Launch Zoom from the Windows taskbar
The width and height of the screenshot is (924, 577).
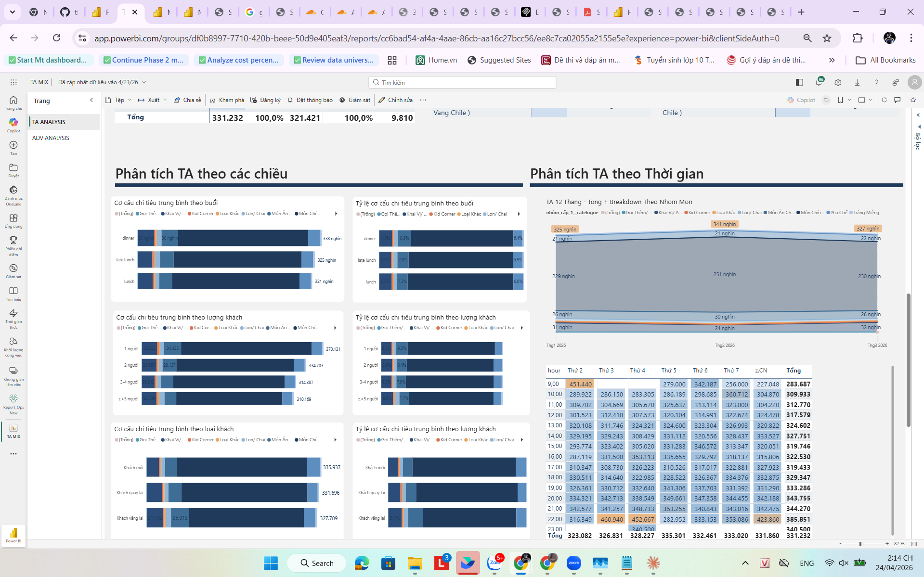(x=573, y=563)
